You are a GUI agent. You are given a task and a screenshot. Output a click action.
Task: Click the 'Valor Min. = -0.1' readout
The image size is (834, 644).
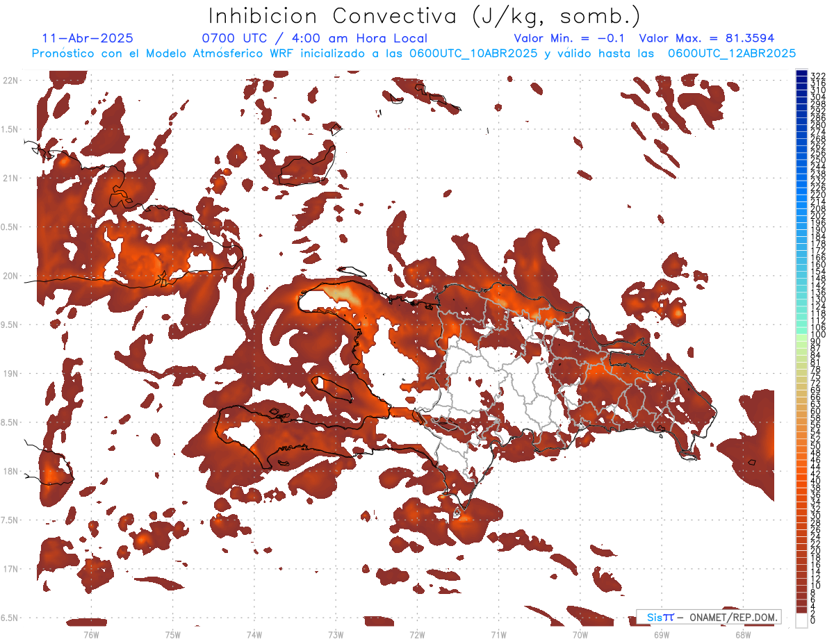click(569, 39)
